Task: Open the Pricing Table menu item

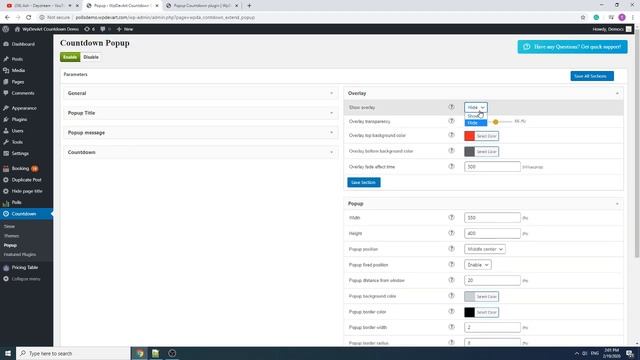Action: tap(24, 267)
